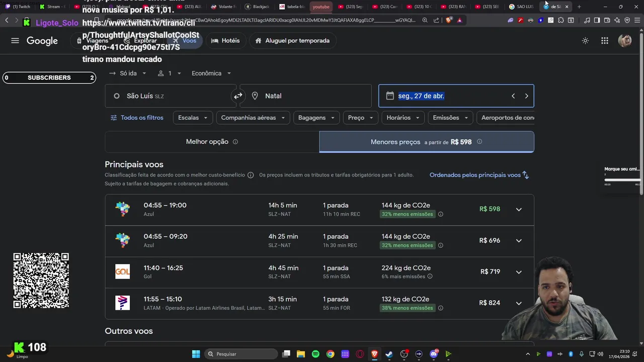Open passenger count dropdown

pyautogui.click(x=170, y=73)
